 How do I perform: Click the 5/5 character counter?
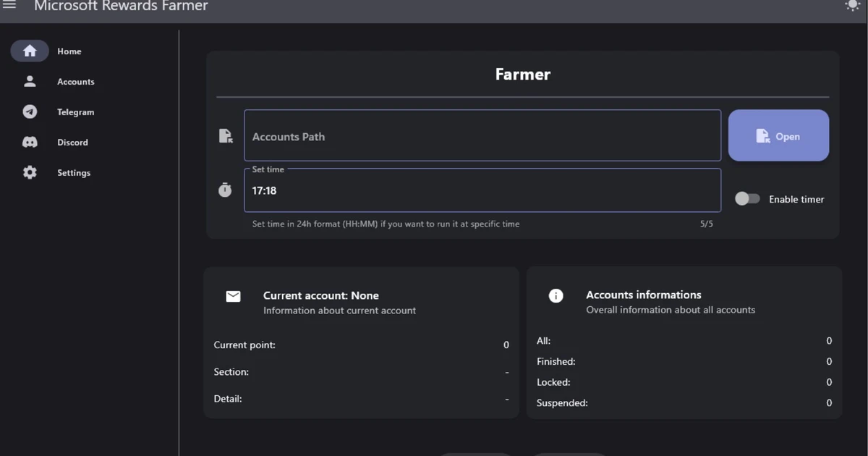tap(706, 224)
